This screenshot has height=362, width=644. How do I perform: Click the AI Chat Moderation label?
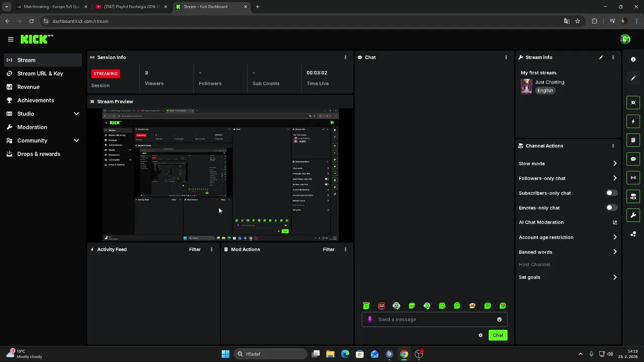click(541, 222)
